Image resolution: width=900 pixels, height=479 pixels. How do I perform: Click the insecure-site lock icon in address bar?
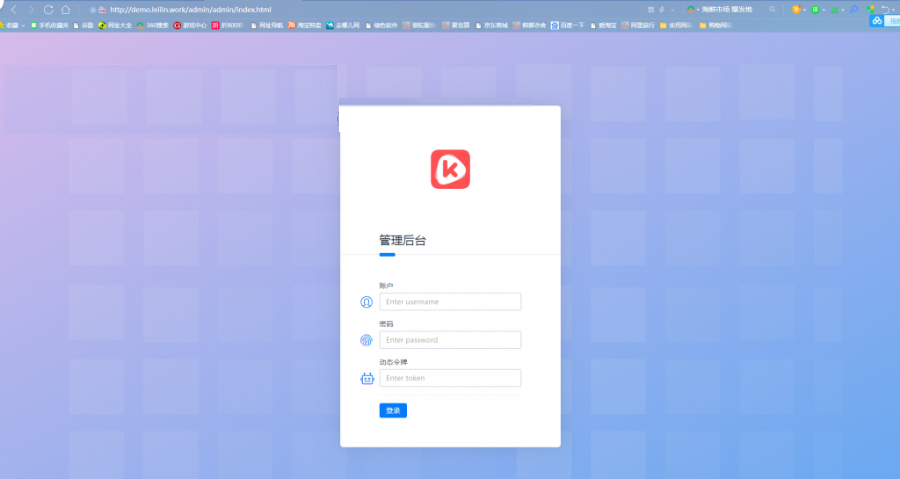(x=102, y=10)
